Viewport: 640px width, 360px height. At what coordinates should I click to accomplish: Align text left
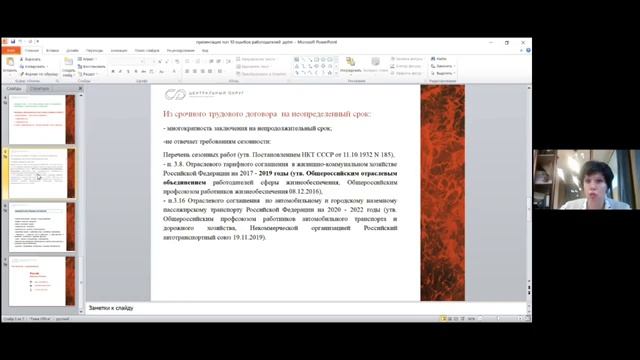point(187,71)
